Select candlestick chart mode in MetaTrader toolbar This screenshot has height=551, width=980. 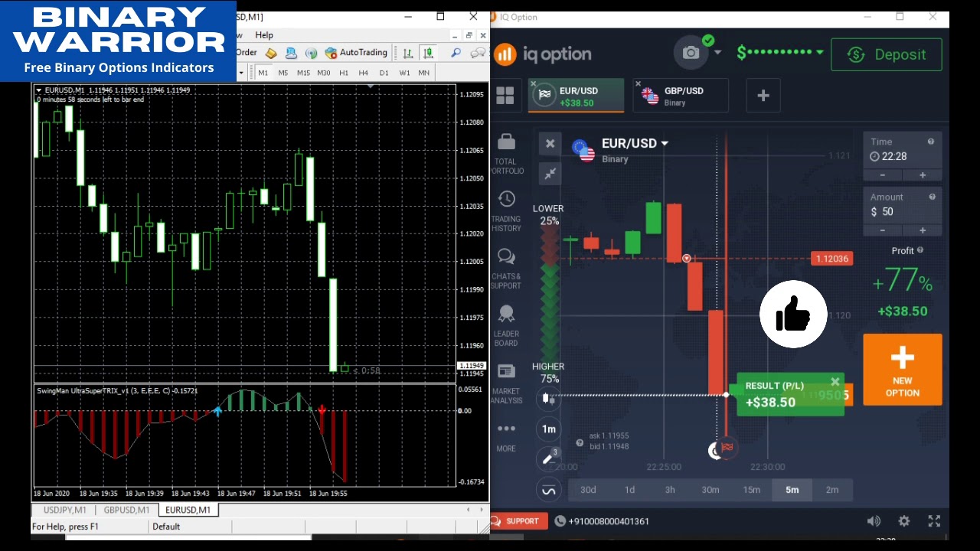tap(428, 53)
